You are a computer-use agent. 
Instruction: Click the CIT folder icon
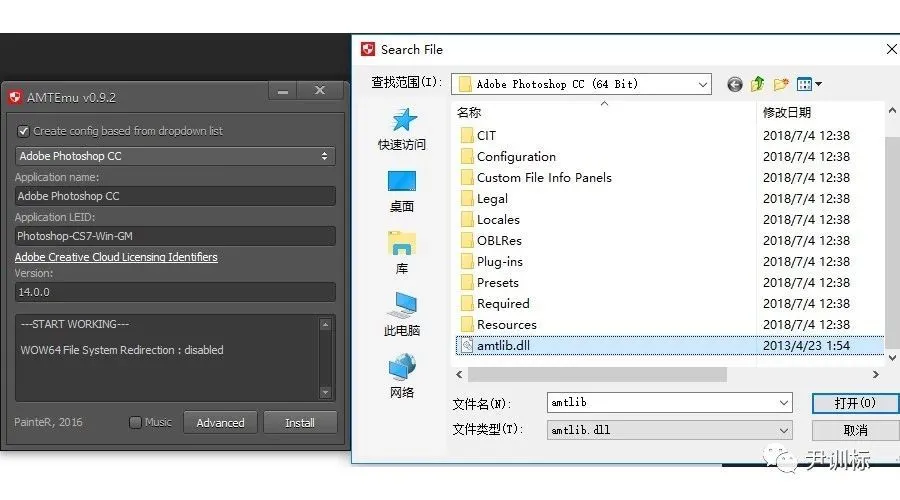(467, 135)
